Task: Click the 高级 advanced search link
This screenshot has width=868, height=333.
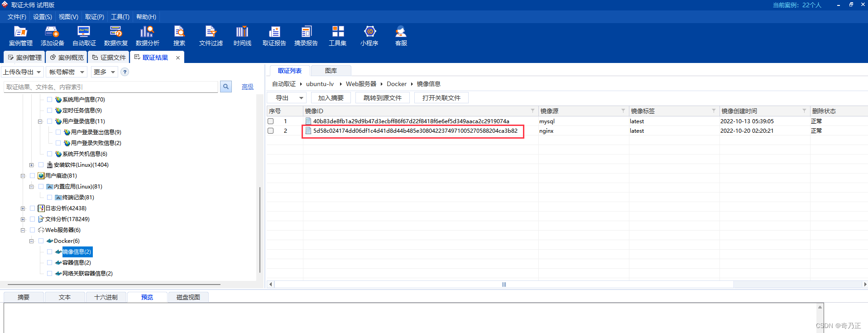Action: (x=247, y=87)
